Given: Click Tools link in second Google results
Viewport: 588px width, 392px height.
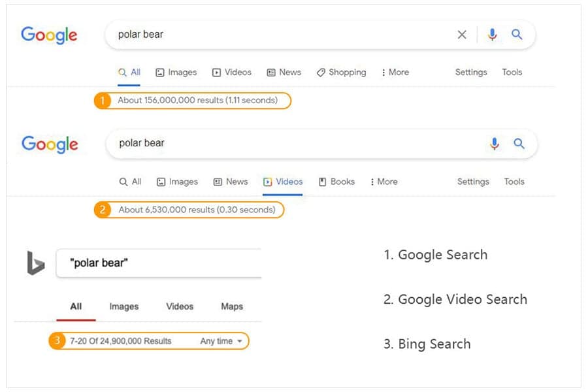Looking at the screenshot, I should pos(514,182).
